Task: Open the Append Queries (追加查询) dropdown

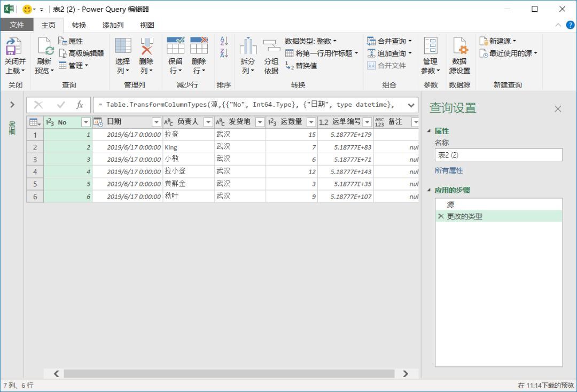Action: pyautogui.click(x=389, y=53)
